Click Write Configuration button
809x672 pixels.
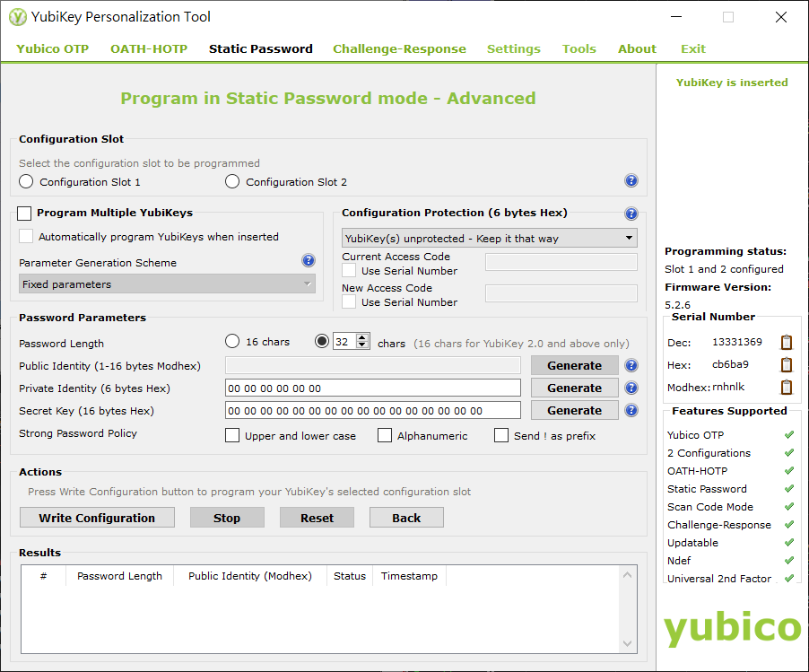[97, 518]
